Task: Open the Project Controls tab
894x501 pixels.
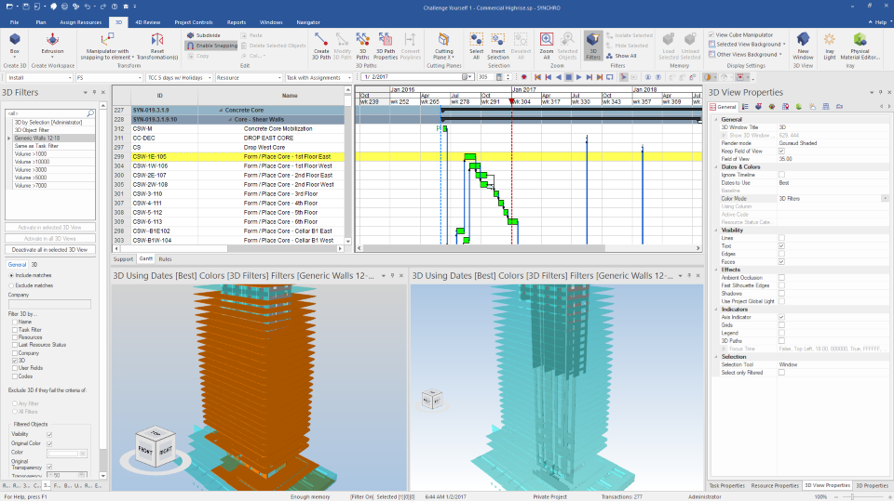Action: 193,22
